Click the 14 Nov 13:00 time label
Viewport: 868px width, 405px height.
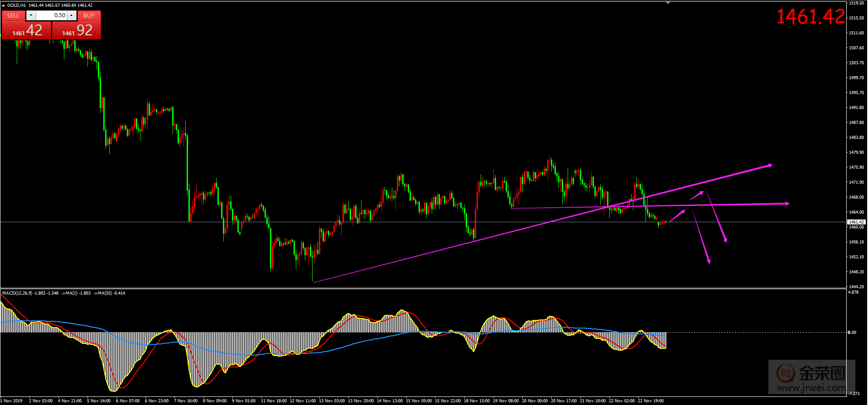point(390,401)
